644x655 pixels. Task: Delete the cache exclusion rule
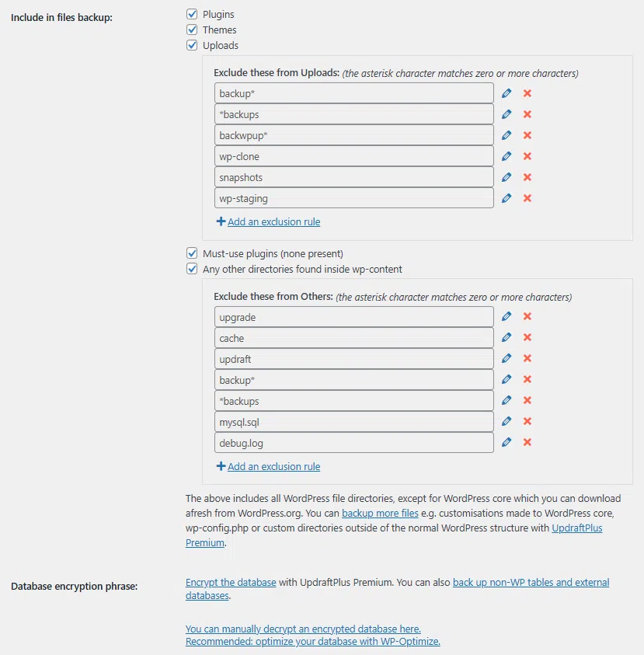click(527, 338)
